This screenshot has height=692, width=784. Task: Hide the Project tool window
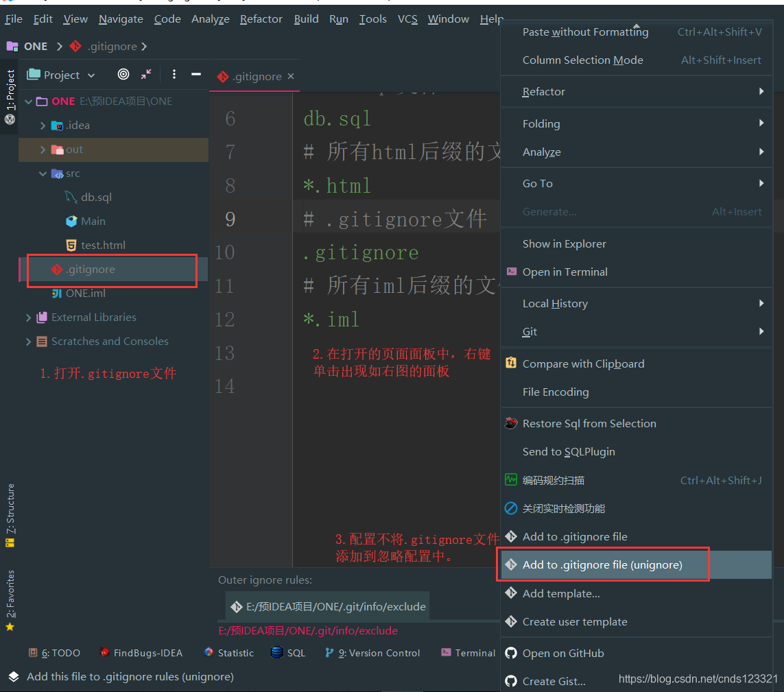196,74
